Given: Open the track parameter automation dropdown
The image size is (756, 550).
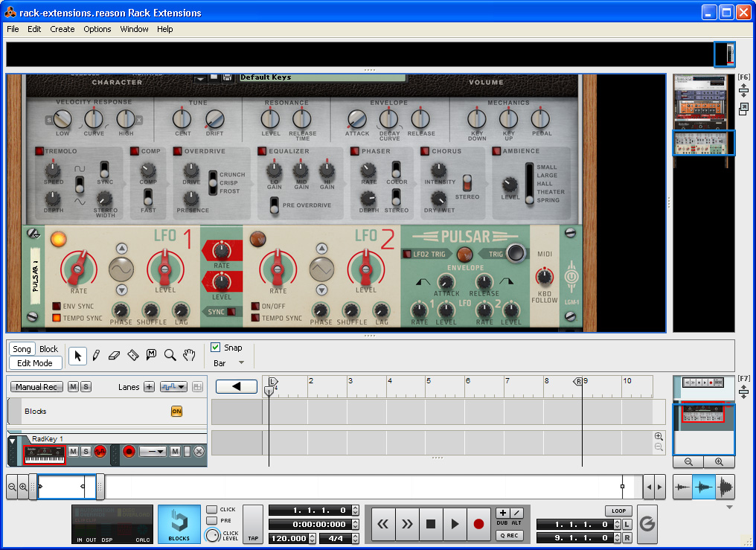Looking at the screenshot, I should 173,386.
